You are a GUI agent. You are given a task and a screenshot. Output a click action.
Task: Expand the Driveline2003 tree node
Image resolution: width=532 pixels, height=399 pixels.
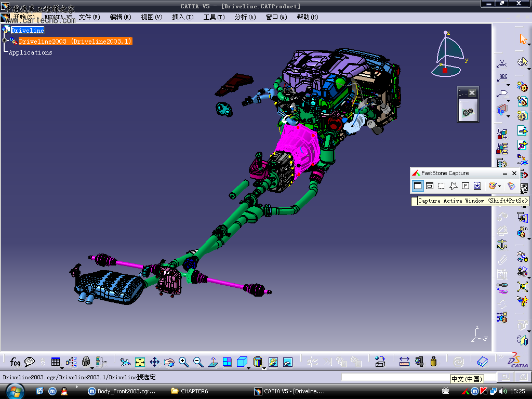click(x=4, y=41)
